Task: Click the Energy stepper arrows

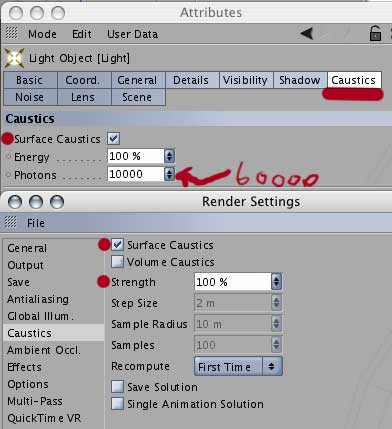Action: pos(169,156)
